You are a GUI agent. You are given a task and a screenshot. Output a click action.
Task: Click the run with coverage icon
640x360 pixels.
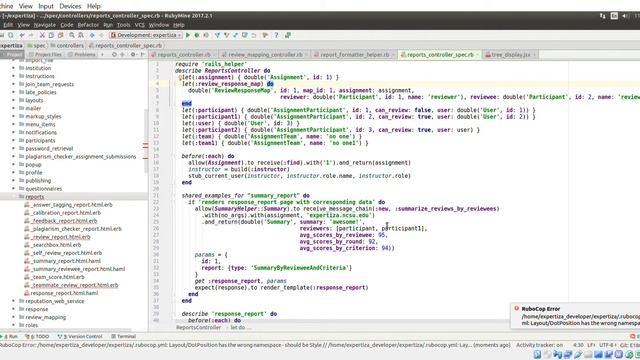(206, 36)
